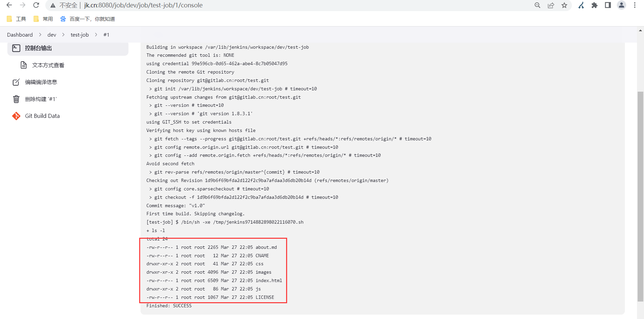This screenshot has width=644, height=319.
Task: Click the 'Avoid second fetch' console line
Action: [170, 164]
